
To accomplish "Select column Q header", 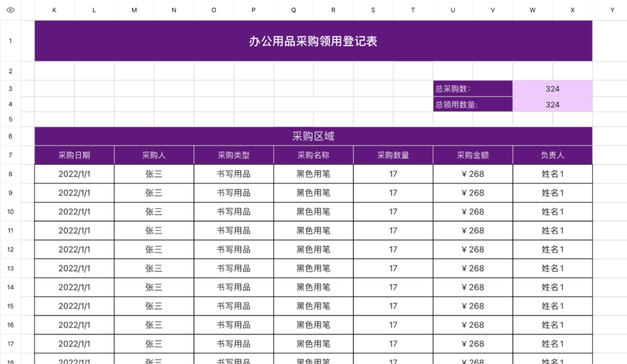I will pyautogui.click(x=293, y=10).
